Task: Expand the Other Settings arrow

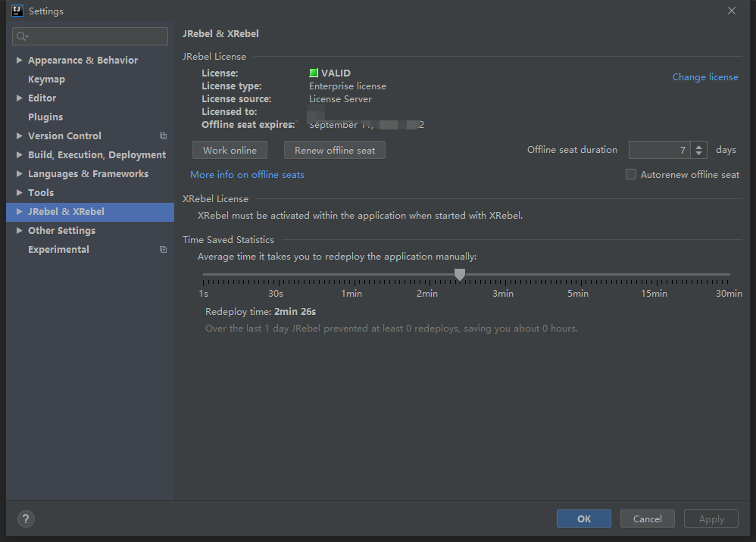Action: (19, 230)
